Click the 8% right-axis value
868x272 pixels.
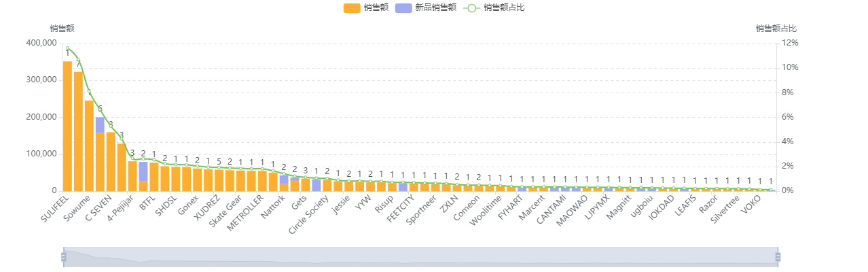[x=789, y=92]
